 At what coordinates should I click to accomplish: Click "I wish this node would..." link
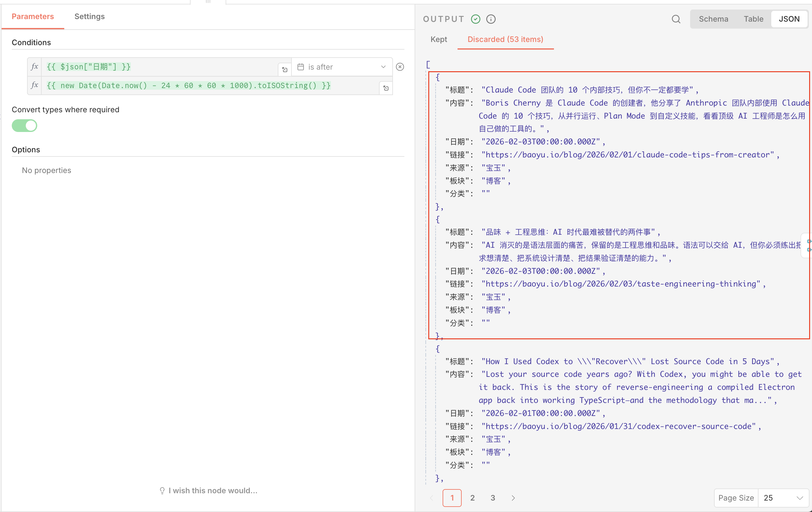click(x=213, y=490)
